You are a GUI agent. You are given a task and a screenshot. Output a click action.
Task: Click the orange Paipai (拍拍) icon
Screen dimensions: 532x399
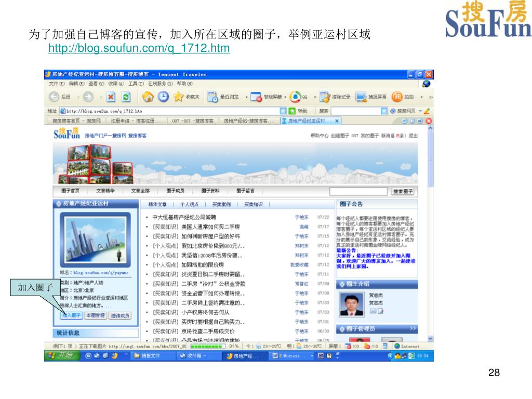pyautogui.click(x=397, y=97)
